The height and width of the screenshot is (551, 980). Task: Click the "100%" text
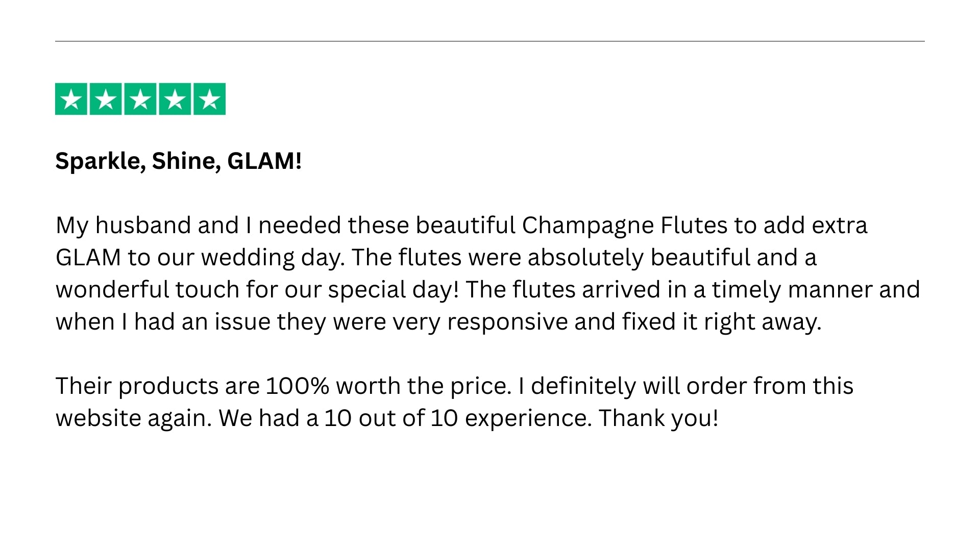pyautogui.click(x=298, y=386)
